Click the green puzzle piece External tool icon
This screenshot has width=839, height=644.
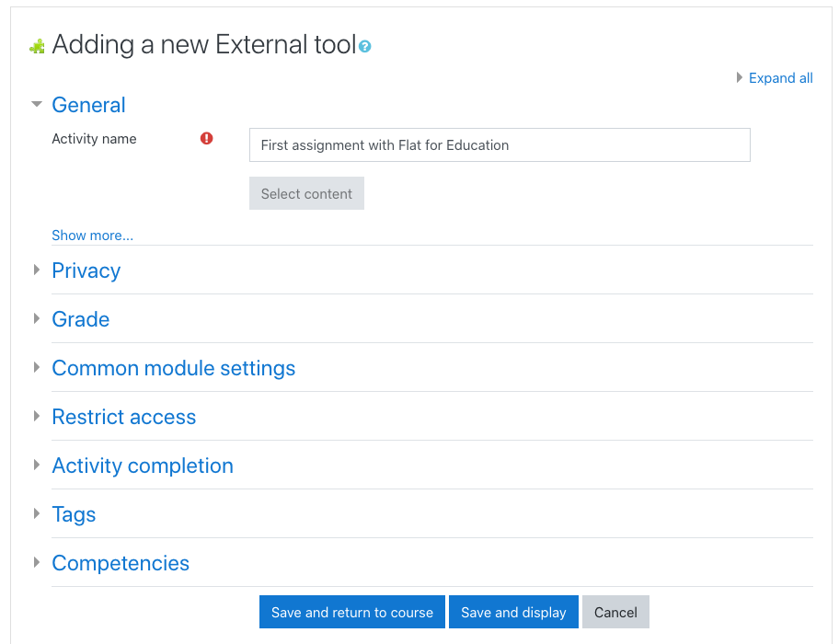point(37,46)
